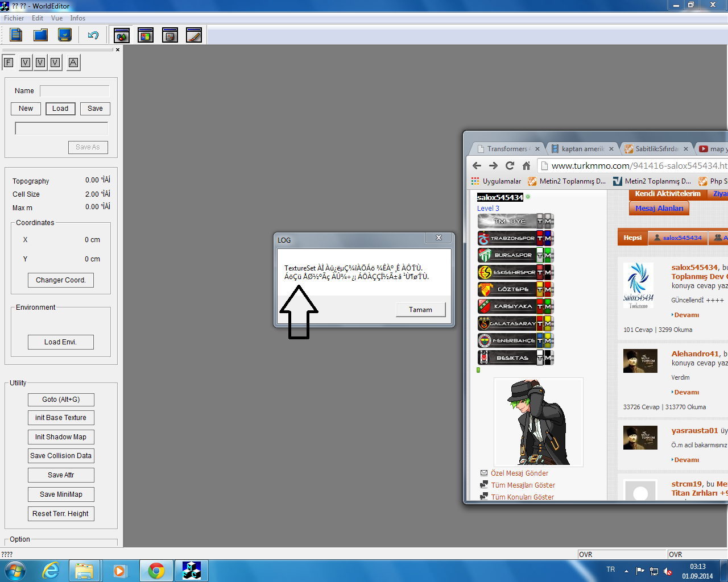The height and width of the screenshot is (582, 728).
Task: Open the object shapes window icon
Action: tap(122, 35)
